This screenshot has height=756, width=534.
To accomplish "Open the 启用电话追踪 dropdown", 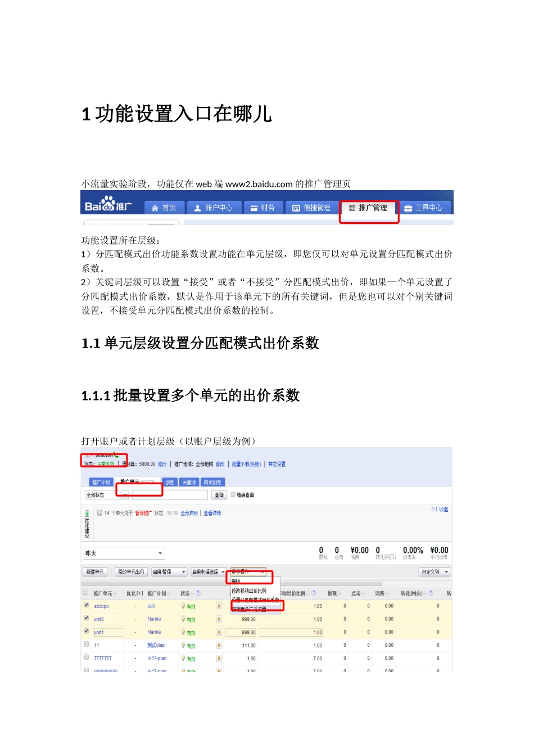I will (209, 572).
